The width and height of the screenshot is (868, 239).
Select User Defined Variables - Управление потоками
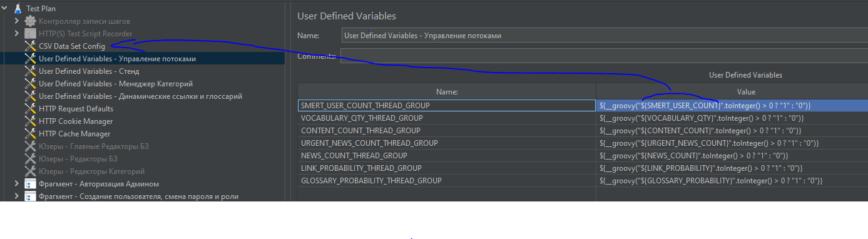[117, 59]
